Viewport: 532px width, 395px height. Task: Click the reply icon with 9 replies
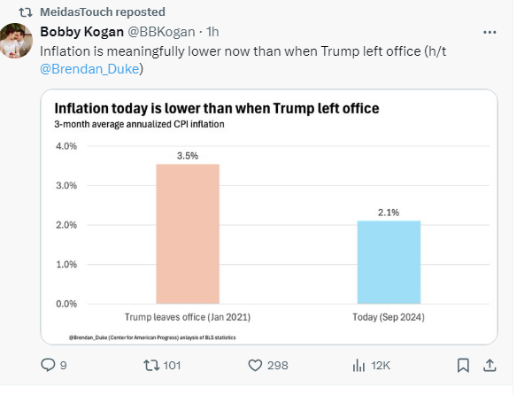click(x=49, y=364)
